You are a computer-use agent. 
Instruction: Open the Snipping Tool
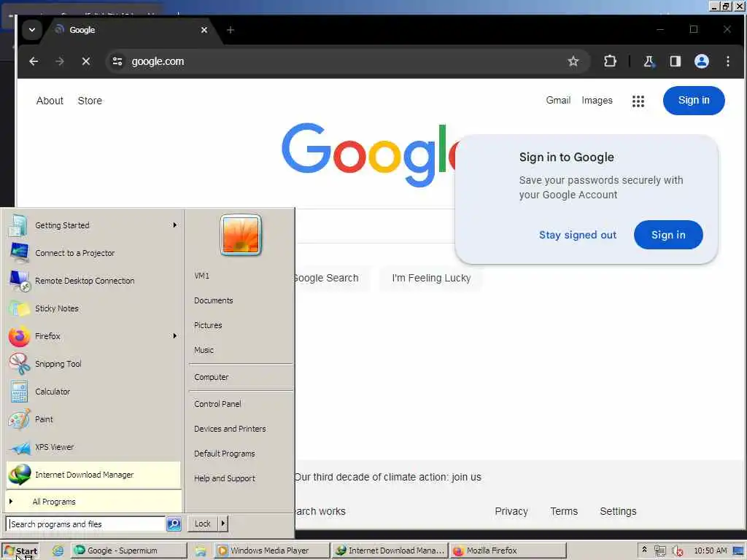coord(93,364)
